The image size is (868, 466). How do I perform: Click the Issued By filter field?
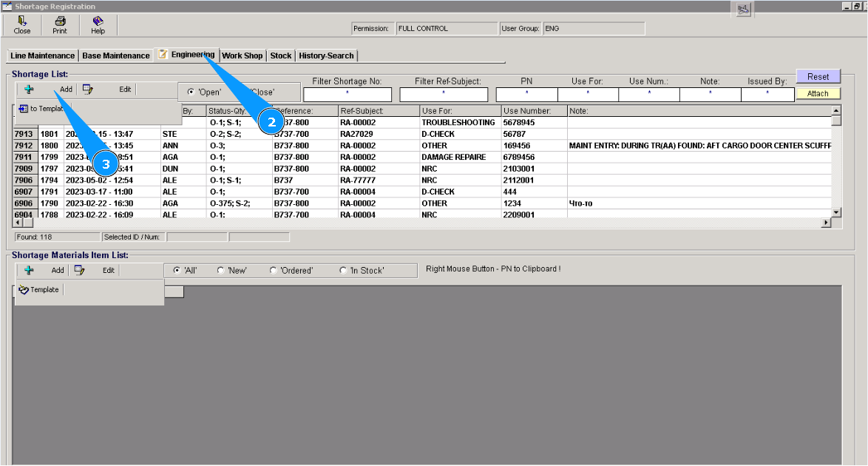pyautogui.click(x=767, y=95)
